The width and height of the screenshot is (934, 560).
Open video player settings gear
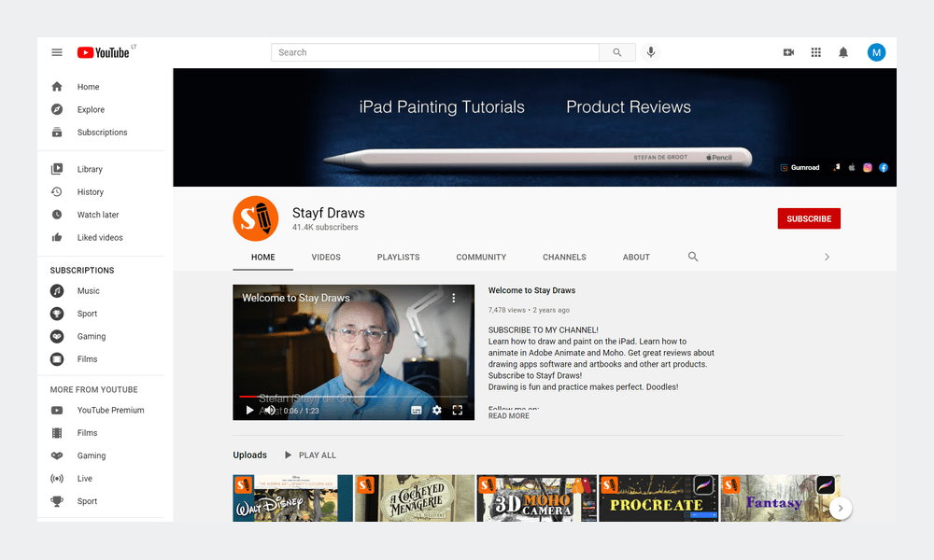click(436, 410)
